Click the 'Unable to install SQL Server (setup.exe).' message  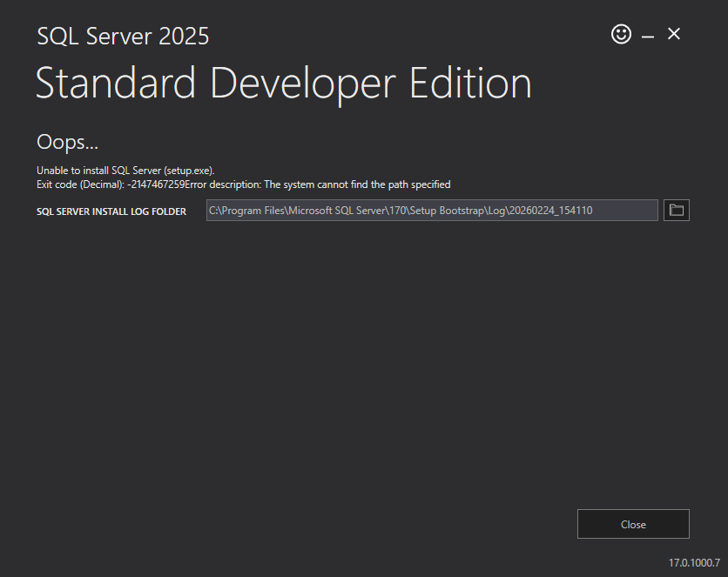click(125, 171)
